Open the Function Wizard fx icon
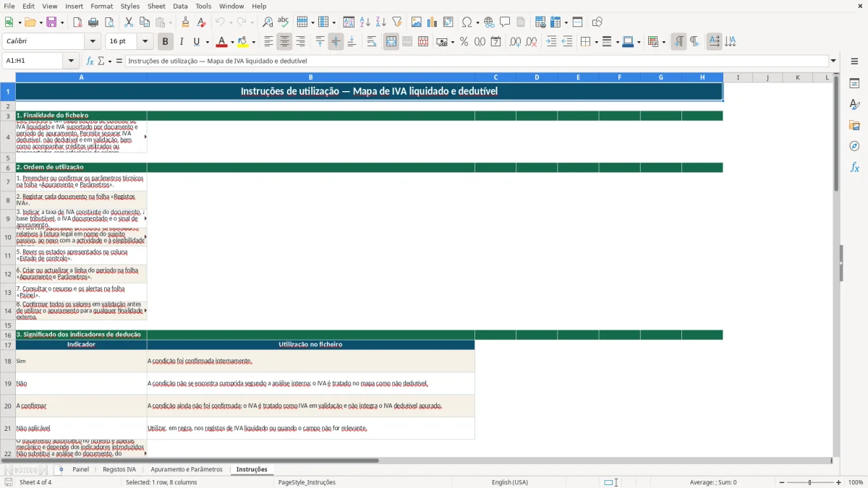The image size is (868, 488). pos(90,61)
